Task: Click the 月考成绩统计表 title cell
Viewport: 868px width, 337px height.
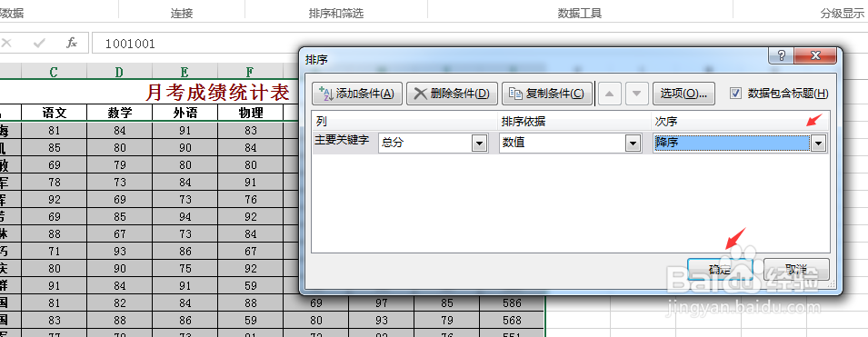Action: click(217, 92)
